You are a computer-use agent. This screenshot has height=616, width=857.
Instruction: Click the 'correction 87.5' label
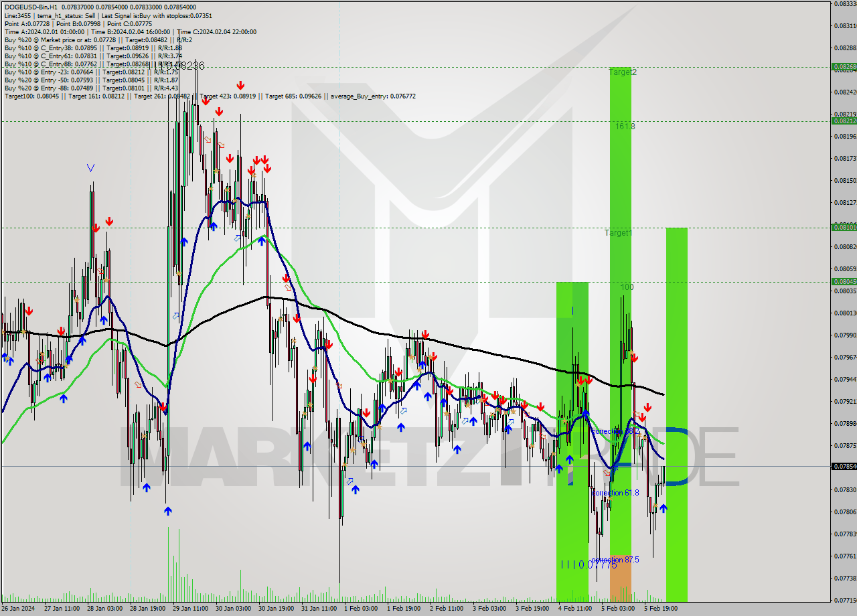tap(615, 560)
